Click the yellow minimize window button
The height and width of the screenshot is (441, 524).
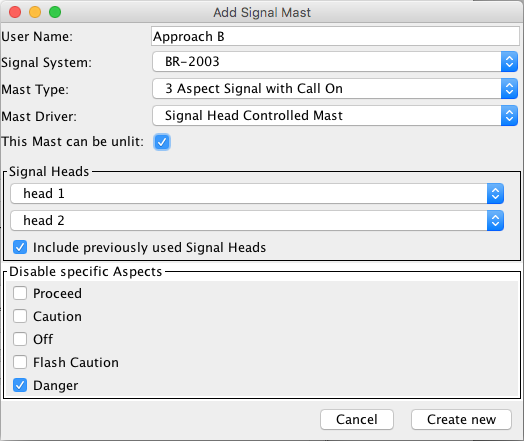(x=35, y=12)
